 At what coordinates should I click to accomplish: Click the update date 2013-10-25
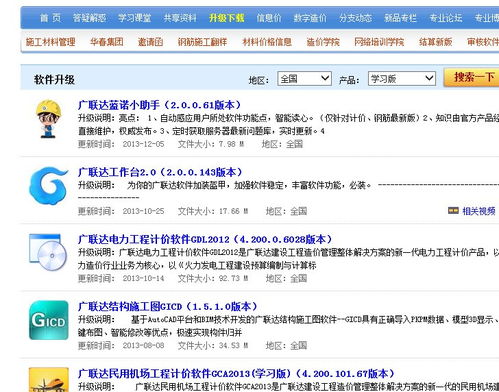[x=143, y=211]
